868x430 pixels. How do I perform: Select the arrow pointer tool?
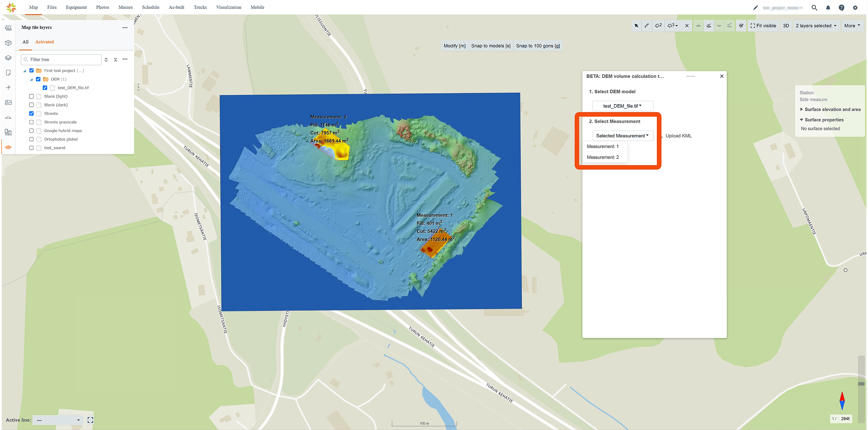(636, 26)
